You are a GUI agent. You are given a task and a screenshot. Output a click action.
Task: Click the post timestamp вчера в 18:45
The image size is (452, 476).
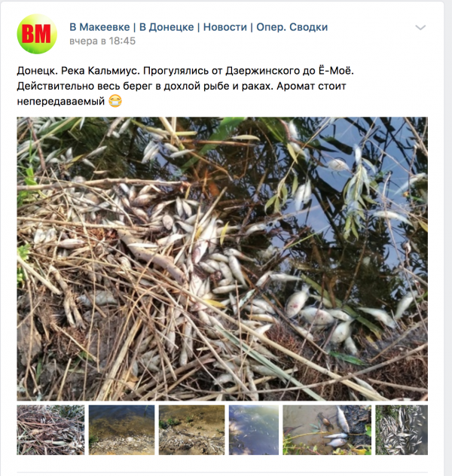click(102, 41)
